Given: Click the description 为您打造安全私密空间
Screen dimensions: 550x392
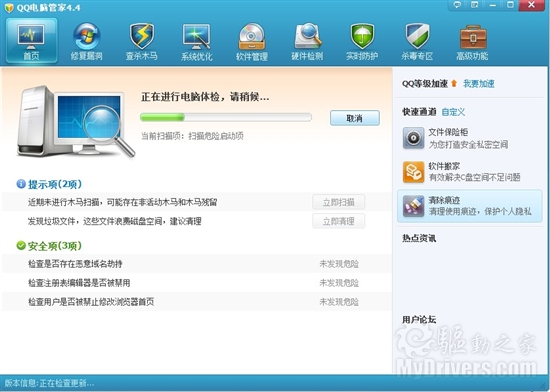Looking at the screenshot, I should [468, 144].
